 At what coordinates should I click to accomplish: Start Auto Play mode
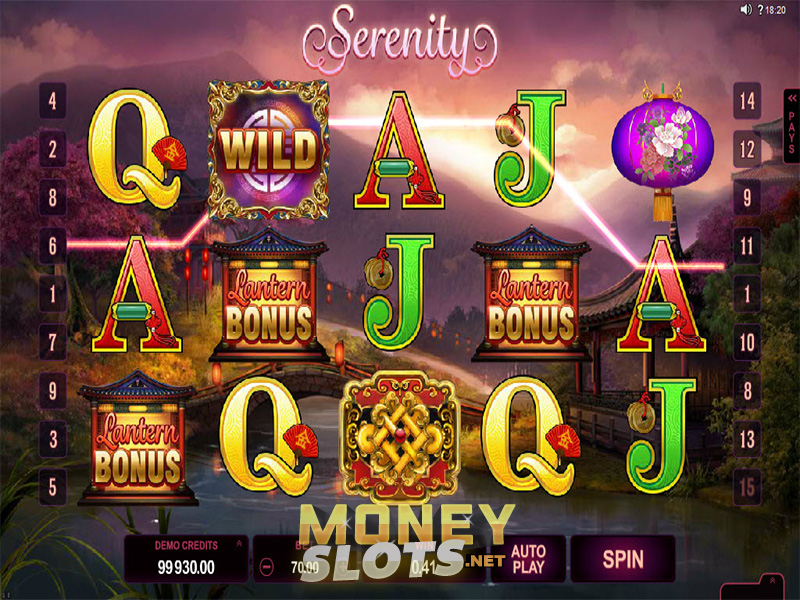pyautogui.click(x=528, y=559)
